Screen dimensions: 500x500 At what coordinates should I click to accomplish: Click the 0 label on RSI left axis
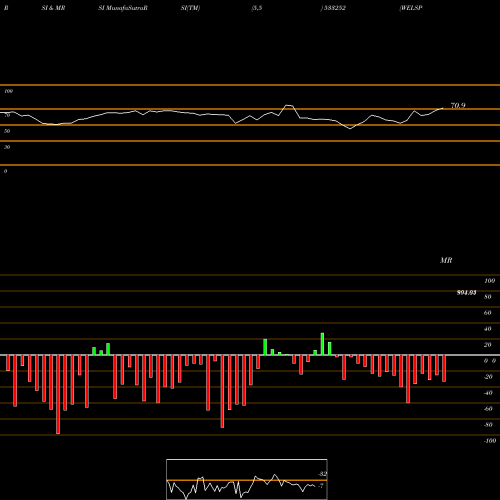pyautogui.click(x=5, y=171)
